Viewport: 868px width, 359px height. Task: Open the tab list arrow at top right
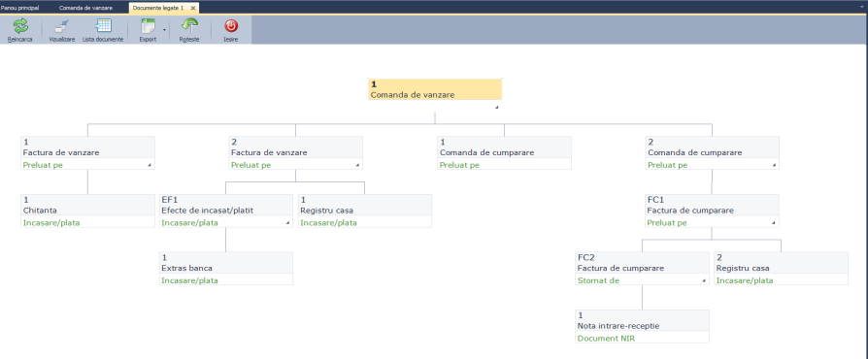(x=862, y=7)
